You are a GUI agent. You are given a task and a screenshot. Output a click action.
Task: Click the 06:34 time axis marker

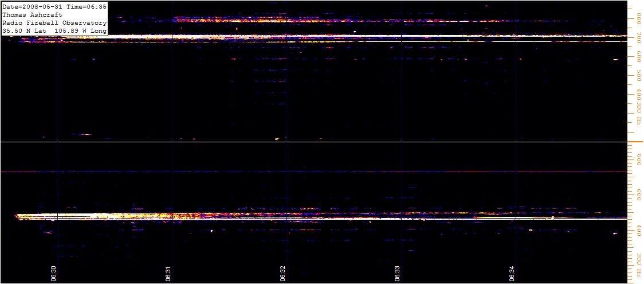point(513,273)
